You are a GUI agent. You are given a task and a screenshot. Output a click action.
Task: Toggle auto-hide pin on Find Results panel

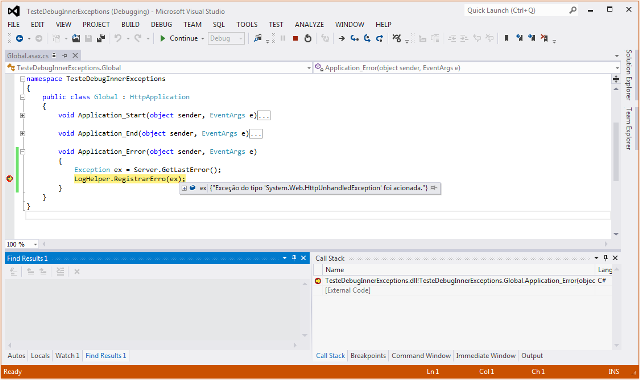coord(294,258)
